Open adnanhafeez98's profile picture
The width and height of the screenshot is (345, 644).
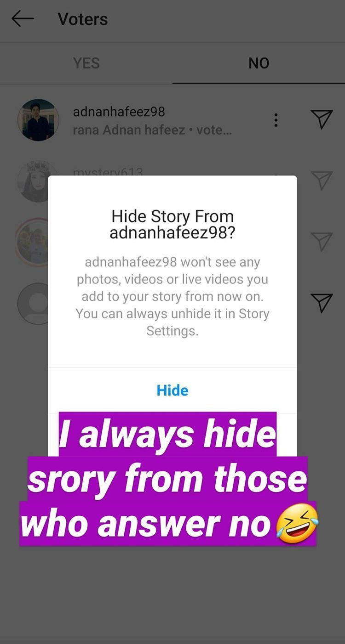point(38,120)
